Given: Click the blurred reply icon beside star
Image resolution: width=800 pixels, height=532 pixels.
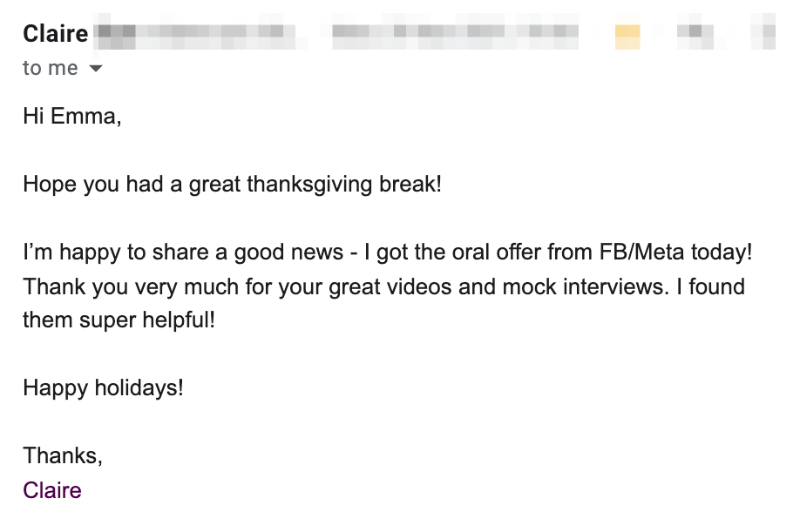Looking at the screenshot, I should click(695, 33).
